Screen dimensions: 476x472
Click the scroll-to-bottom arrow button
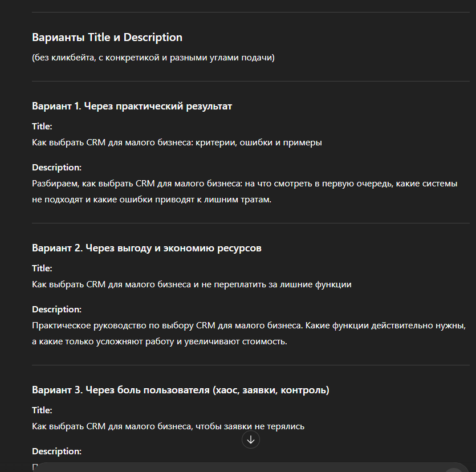tap(250, 440)
